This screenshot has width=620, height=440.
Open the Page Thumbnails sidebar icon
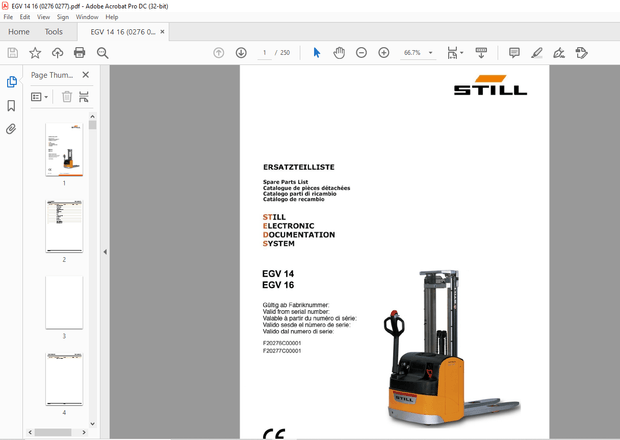pyautogui.click(x=11, y=82)
